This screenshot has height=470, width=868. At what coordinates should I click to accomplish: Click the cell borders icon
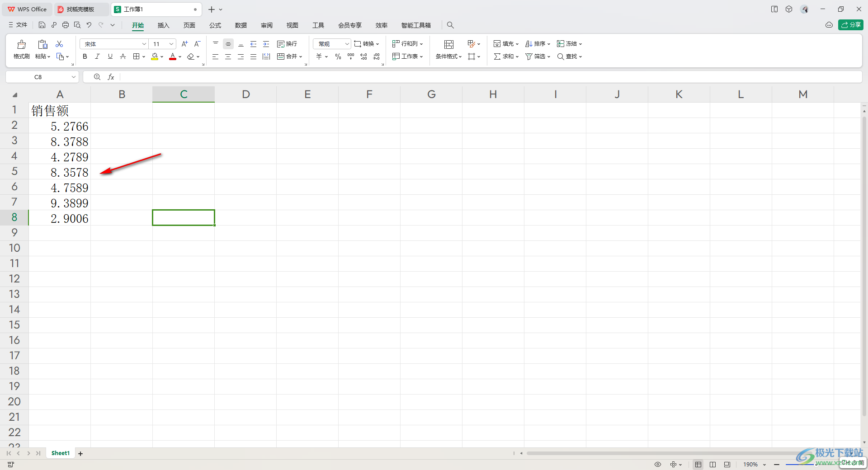click(136, 56)
